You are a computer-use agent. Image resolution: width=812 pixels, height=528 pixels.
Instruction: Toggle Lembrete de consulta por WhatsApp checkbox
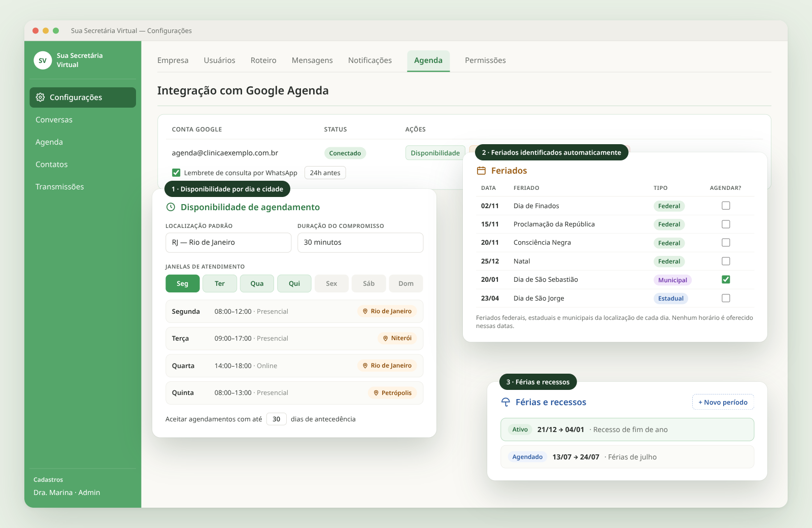click(x=176, y=173)
